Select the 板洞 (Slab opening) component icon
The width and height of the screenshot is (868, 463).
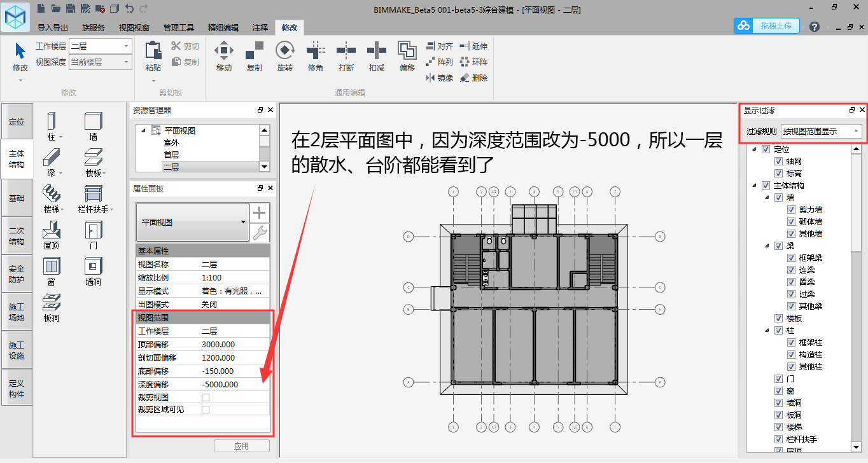(52, 302)
